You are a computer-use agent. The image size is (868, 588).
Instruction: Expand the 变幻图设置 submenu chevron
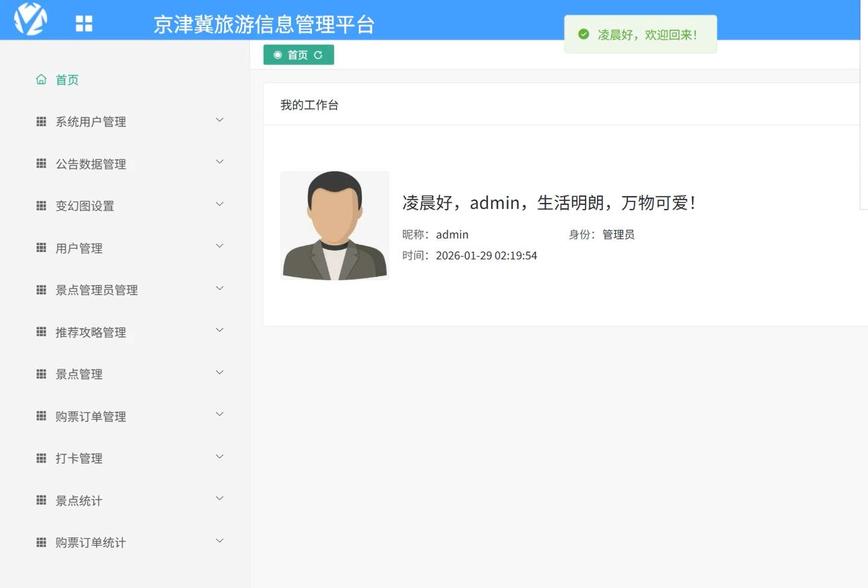click(219, 204)
